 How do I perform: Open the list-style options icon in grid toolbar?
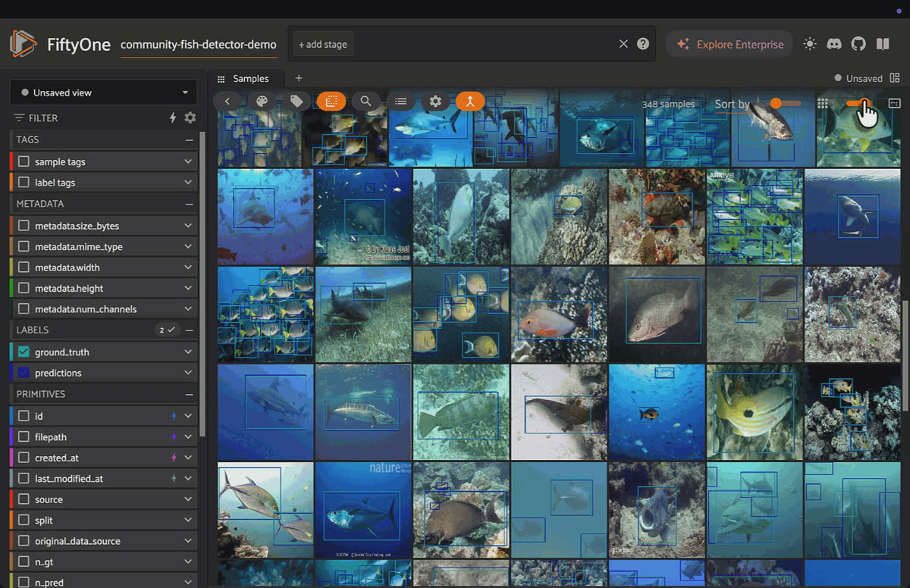(401, 101)
